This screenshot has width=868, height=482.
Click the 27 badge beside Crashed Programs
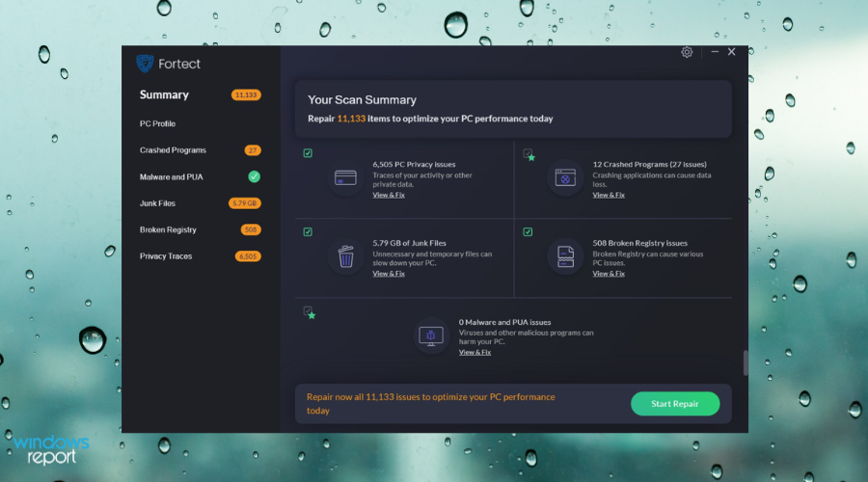(x=253, y=150)
